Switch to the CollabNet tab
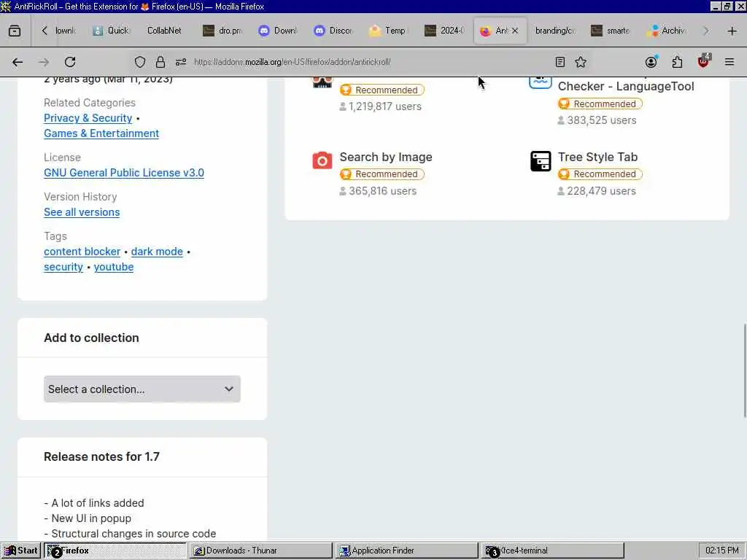 (164, 31)
